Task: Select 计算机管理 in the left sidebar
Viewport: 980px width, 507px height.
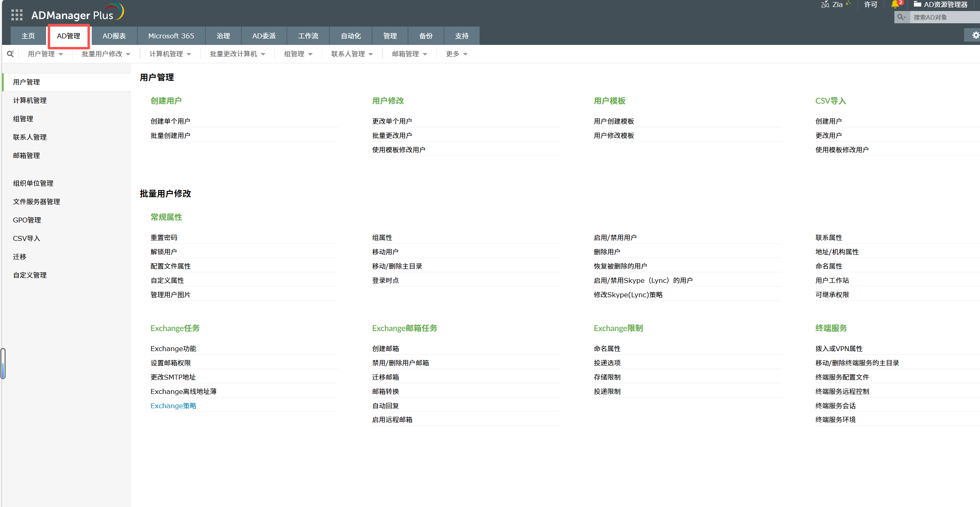Action: click(30, 100)
